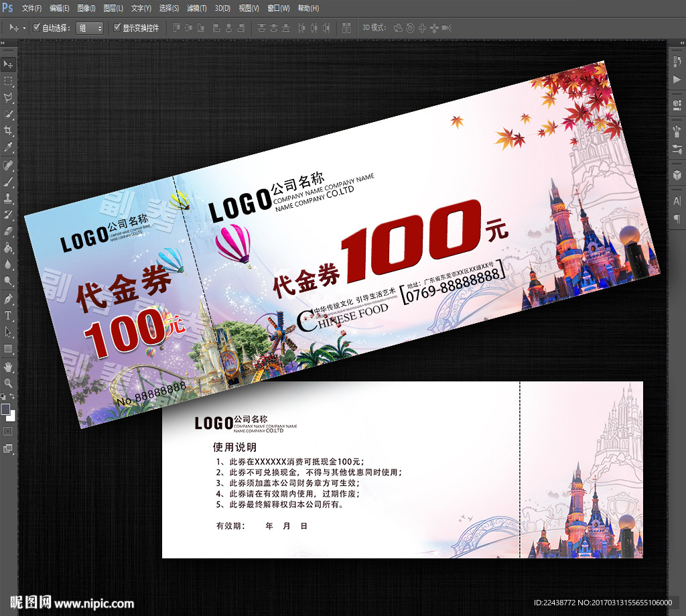
Task: Click the align bottom edges button
Action: tap(201, 28)
